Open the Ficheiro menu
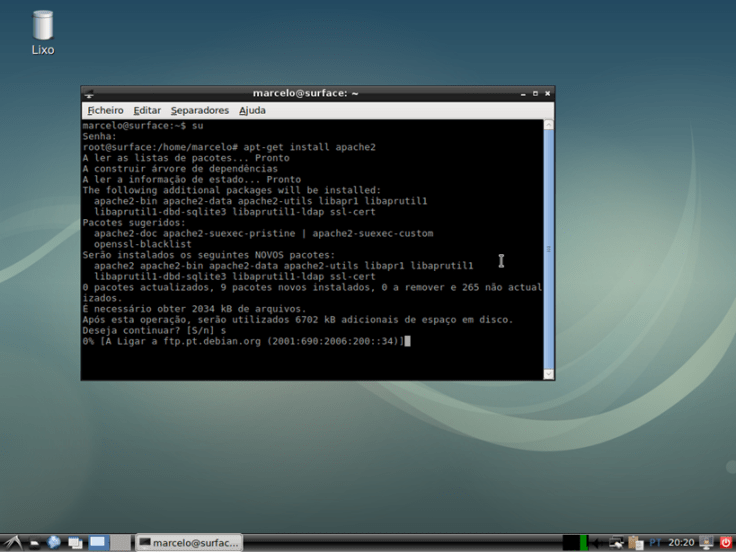736x552 pixels. (105, 110)
